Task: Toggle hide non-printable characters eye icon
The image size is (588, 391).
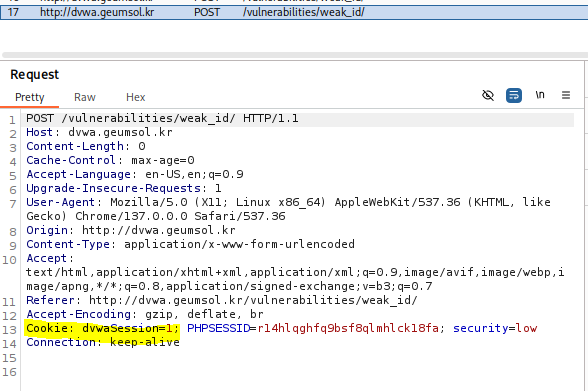Action: pyautogui.click(x=488, y=95)
